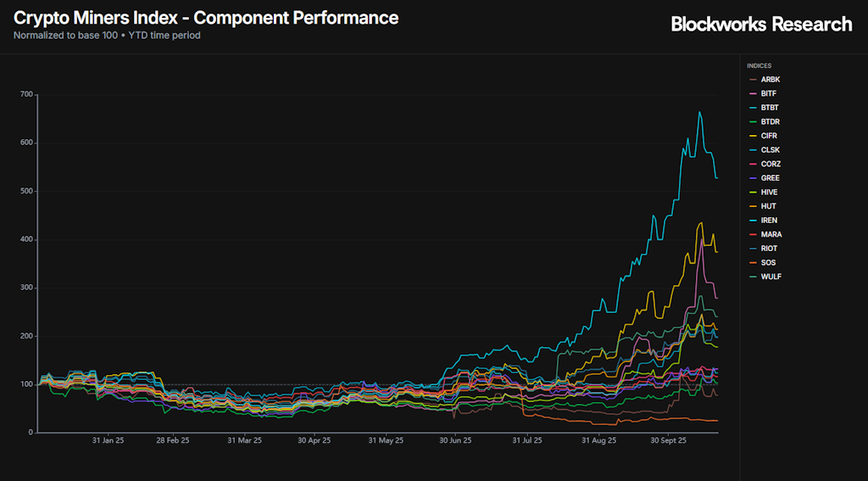The height and width of the screenshot is (481, 868).
Task: Select the SOS legend item
Action: click(x=768, y=263)
